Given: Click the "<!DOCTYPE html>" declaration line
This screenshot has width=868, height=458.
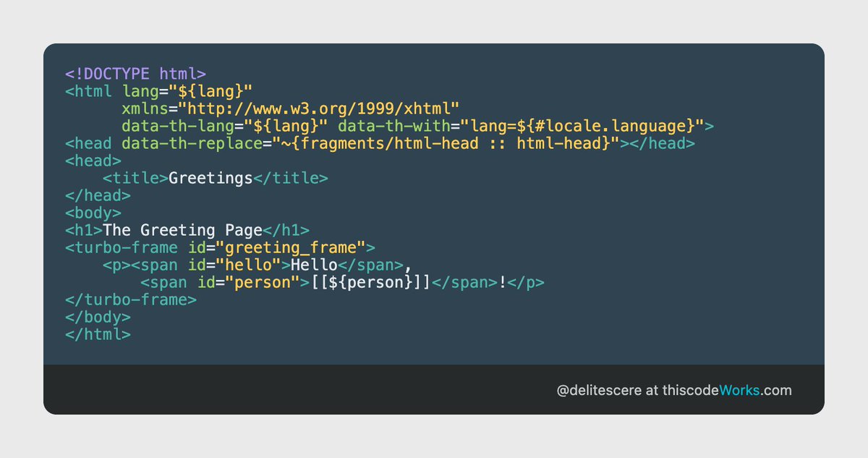Looking at the screenshot, I should click(135, 74).
